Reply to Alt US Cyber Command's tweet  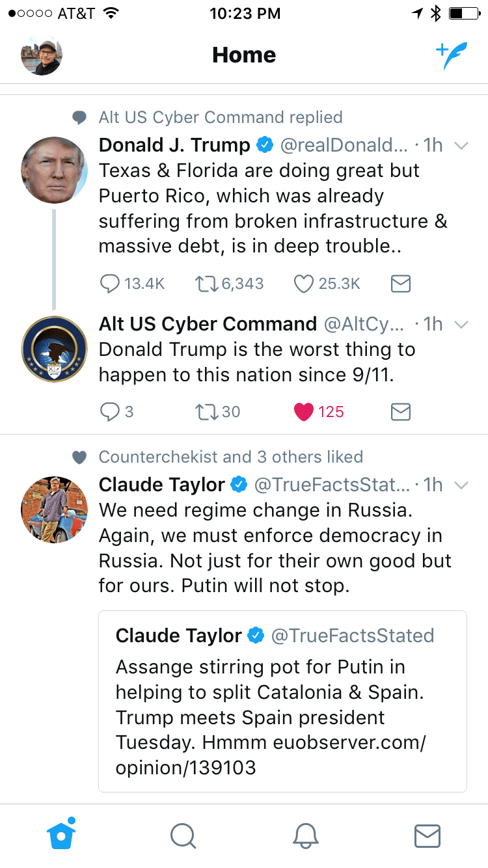[110, 412]
